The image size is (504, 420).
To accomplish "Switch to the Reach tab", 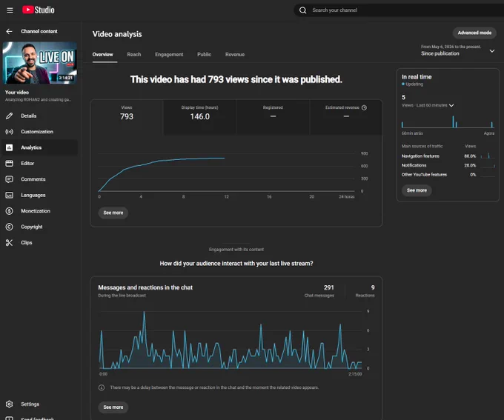I will 133,55.
